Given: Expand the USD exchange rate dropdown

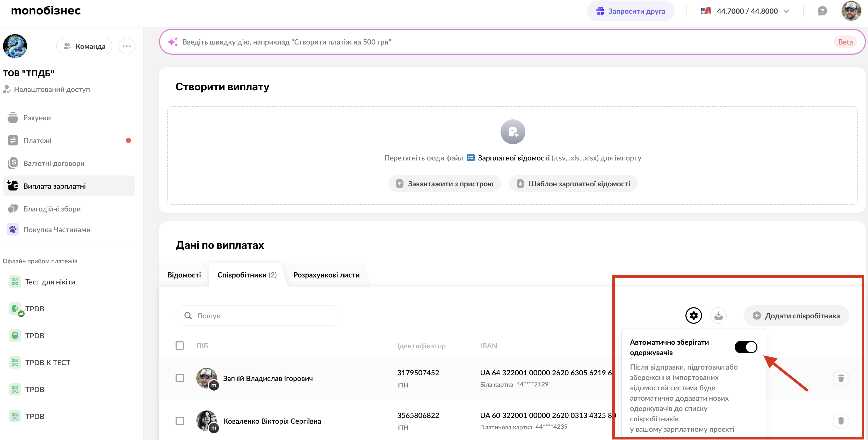Looking at the screenshot, I should tap(745, 11).
